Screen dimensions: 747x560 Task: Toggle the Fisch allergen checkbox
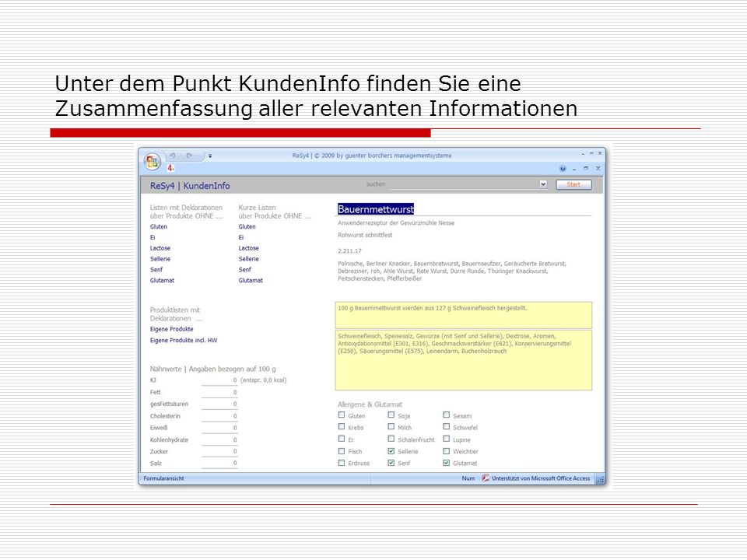tap(342, 451)
